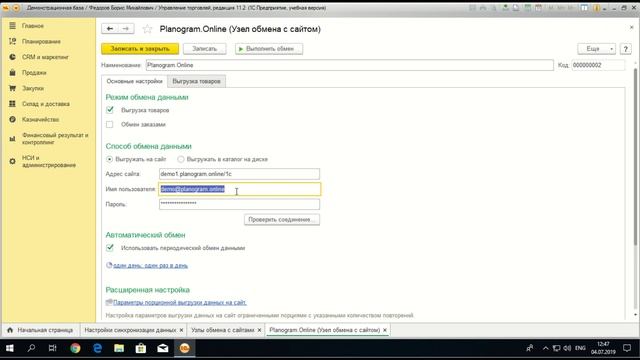Click Выполнить обмен button
Image resolution: width=640 pixels, height=360 pixels.
[269, 49]
